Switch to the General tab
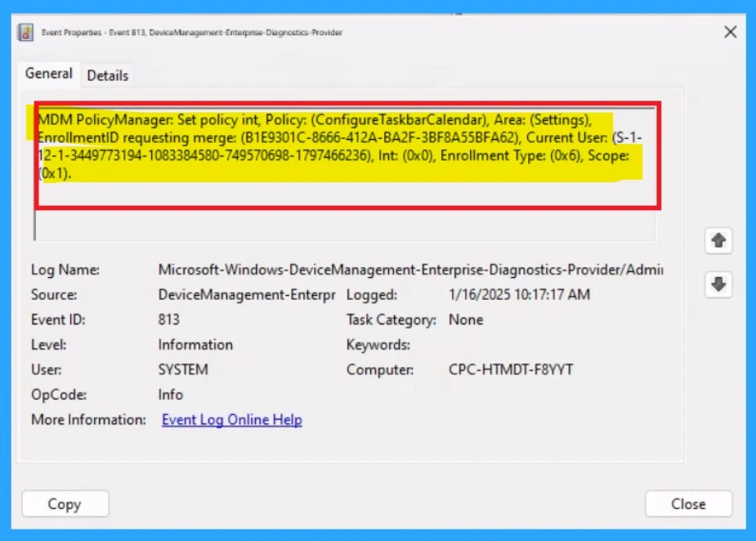The image size is (756, 541). (x=49, y=74)
